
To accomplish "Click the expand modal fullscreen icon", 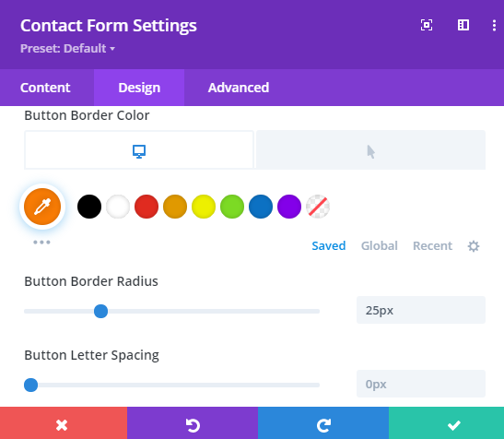I will [x=427, y=25].
